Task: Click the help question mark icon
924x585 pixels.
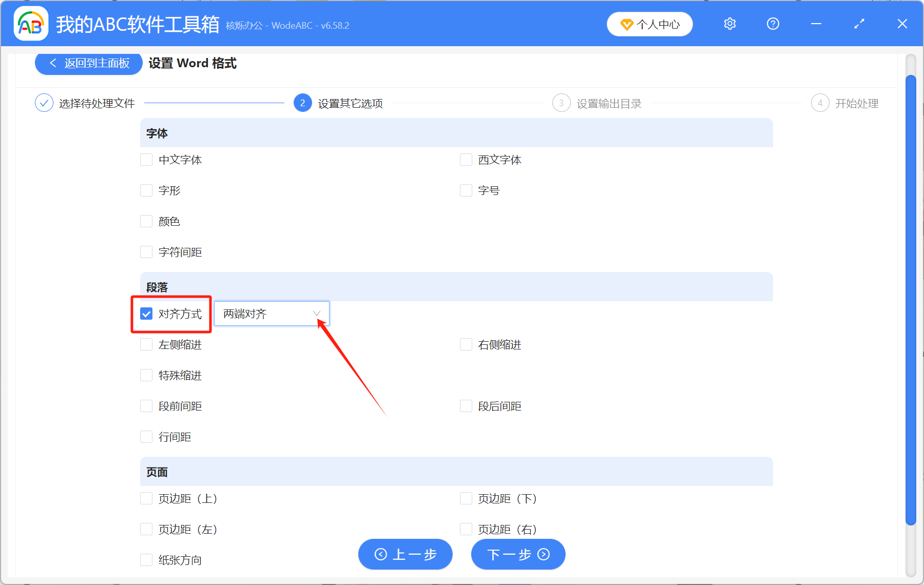Action: [x=773, y=24]
